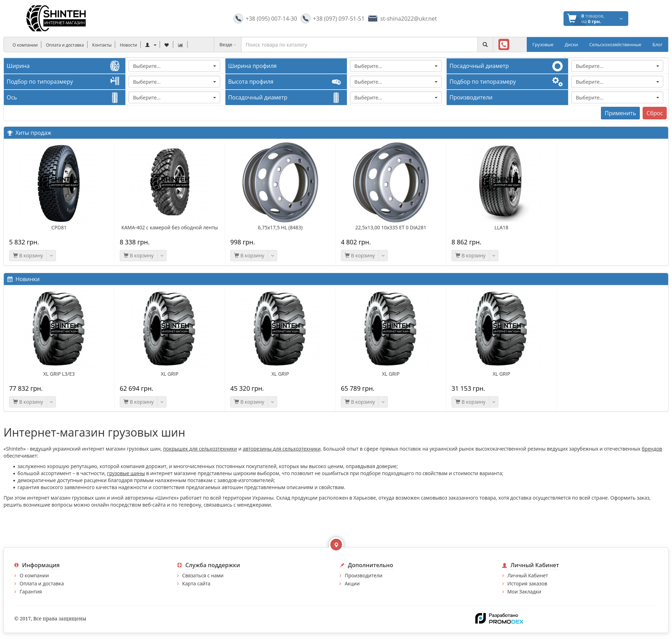Viewport: 672px width, 640px height.
Task: Open comparison chart icon in navbar
Action: click(180, 45)
